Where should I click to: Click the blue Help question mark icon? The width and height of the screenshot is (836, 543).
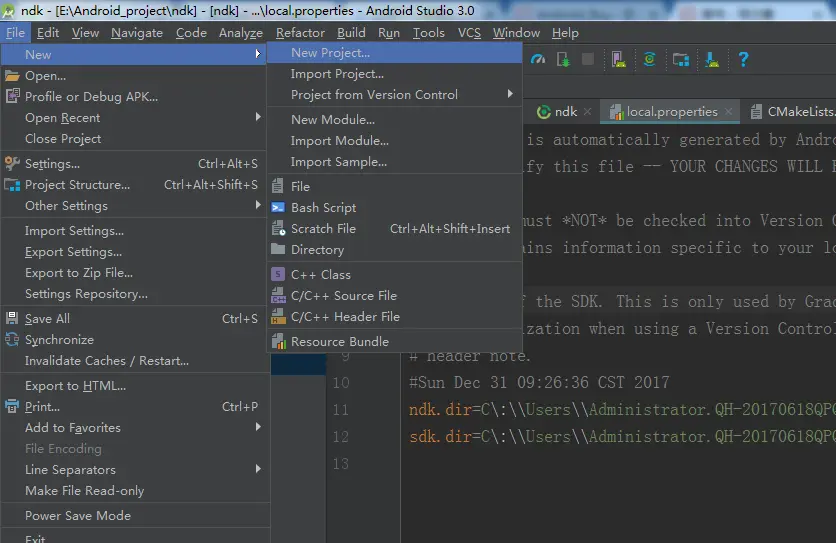point(743,59)
